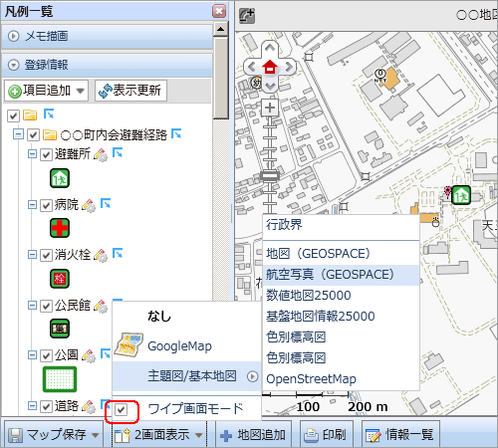This screenshot has height=448, width=498.
Task: Click the 表示更新 button
Action: 130,91
